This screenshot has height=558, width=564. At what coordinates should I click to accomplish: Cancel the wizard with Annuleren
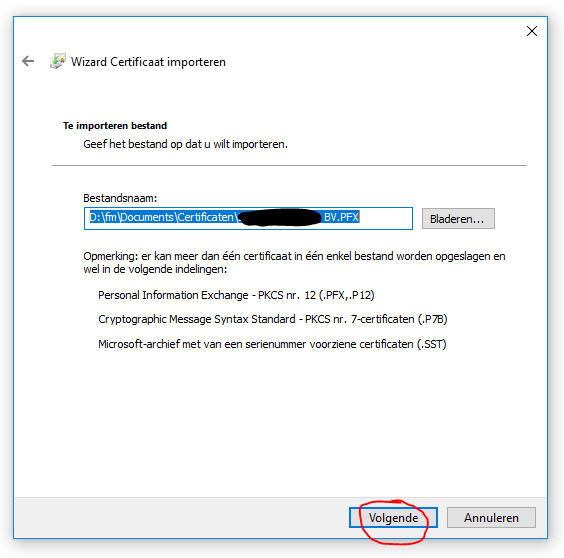(x=491, y=518)
